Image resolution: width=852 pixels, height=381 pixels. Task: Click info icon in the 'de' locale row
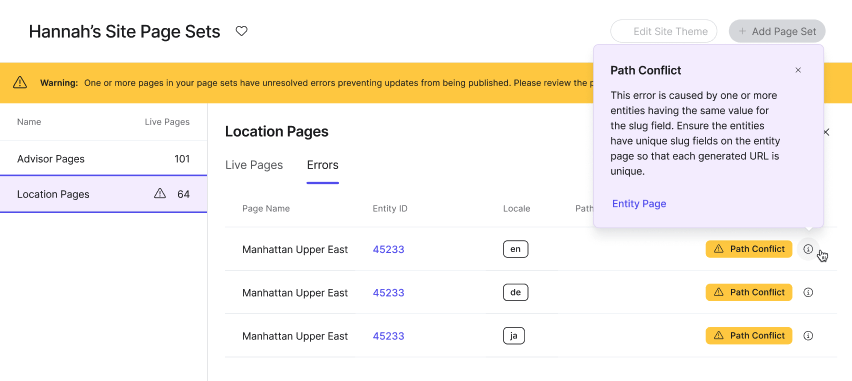coord(808,292)
